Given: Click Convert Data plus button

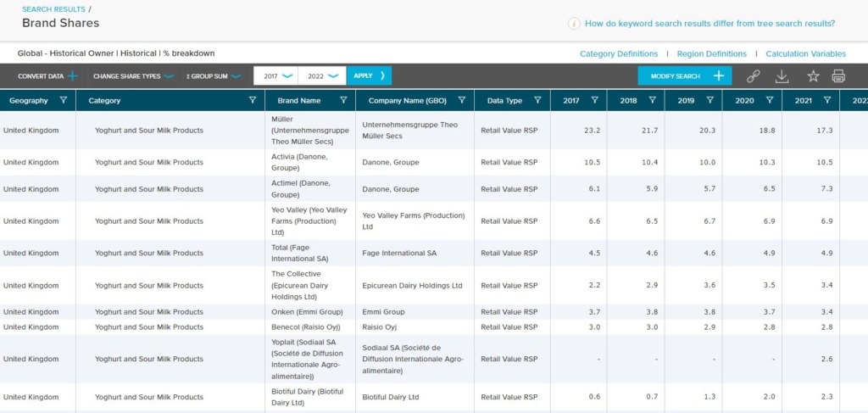Looking at the screenshot, I should coord(72,76).
